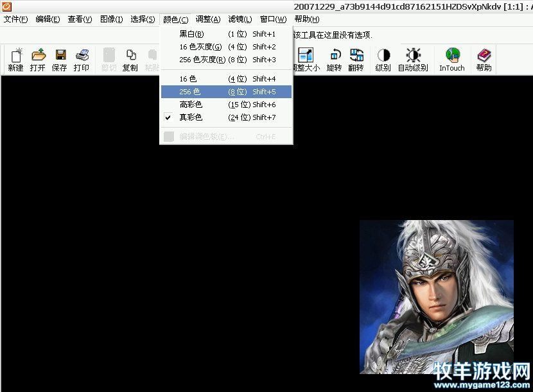Open the 帮助 help book icon
Screen dimensions: 533x392
(484, 60)
